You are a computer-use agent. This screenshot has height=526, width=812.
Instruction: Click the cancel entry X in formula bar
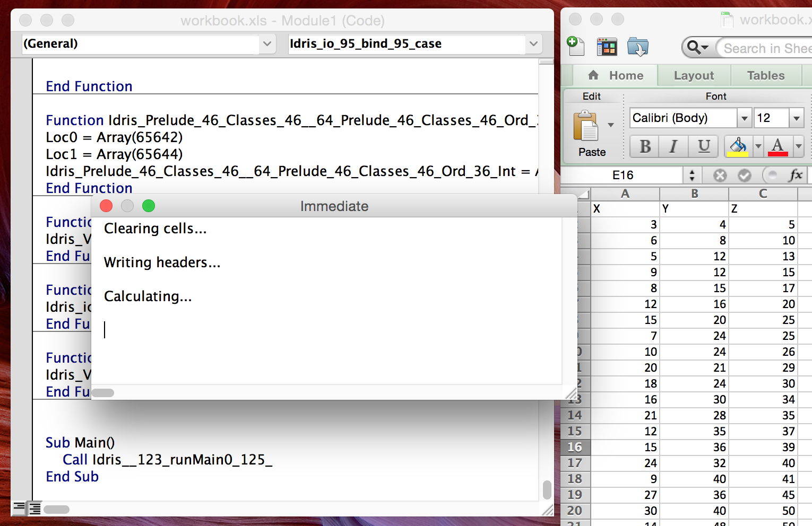(720, 175)
